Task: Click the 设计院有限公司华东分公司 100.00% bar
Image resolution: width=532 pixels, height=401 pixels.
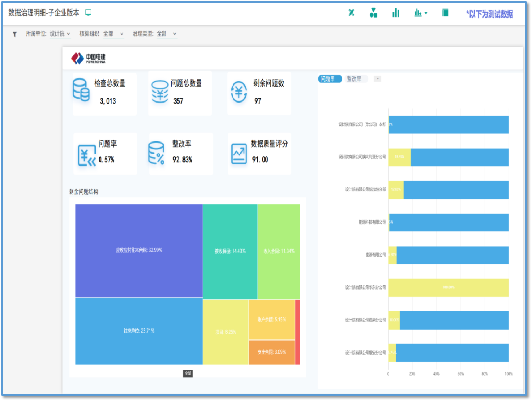Action: [449, 288]
